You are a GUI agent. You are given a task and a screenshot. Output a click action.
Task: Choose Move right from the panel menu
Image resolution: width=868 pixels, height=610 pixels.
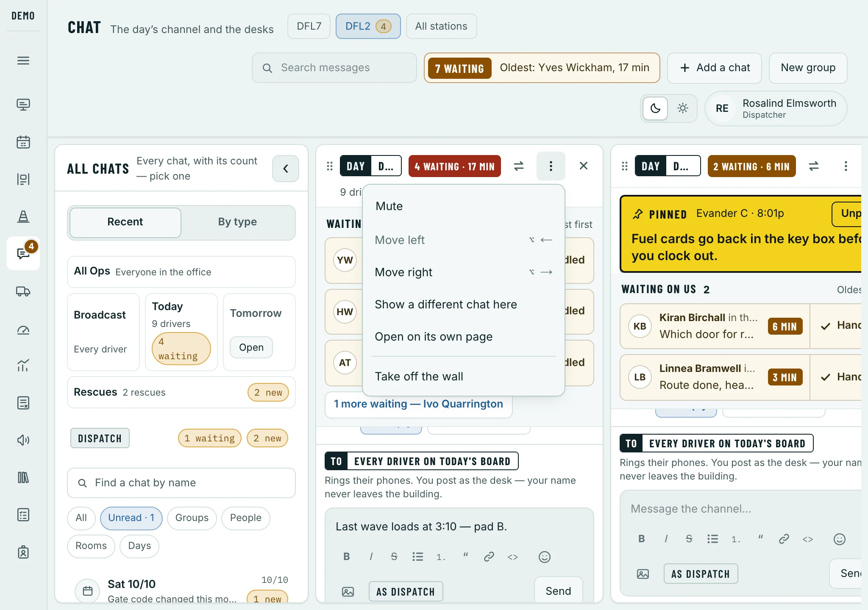point(464,272)
